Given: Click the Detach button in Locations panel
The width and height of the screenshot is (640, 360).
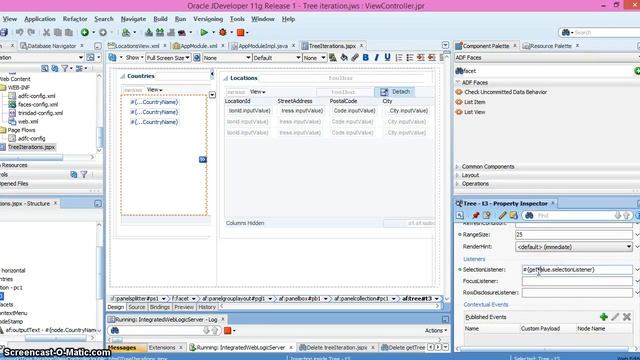Looking at the screenshot, I should click(396, 92).
